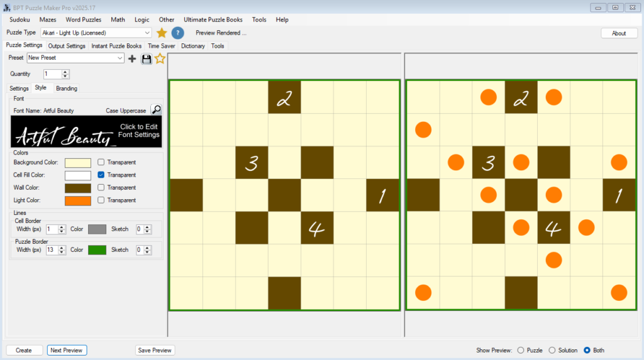Click the Next Preview button
Viewport: 644px width, 360px height.
67,350
